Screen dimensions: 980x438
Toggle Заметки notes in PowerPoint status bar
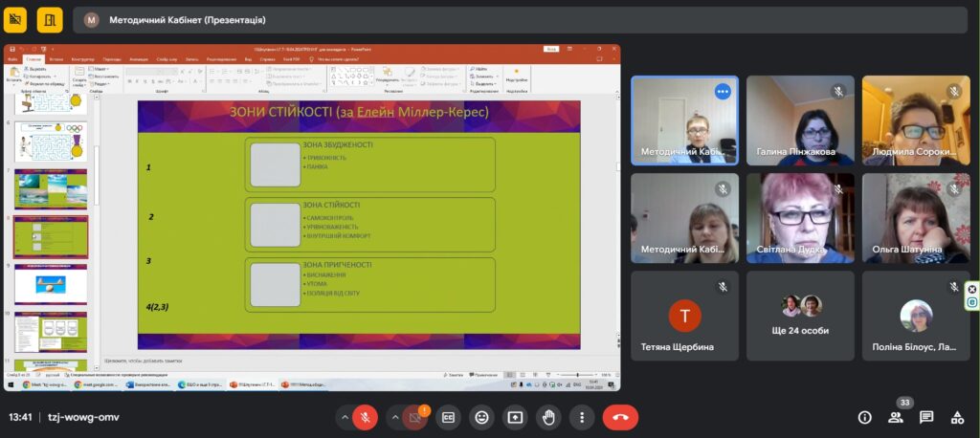[455, 375]
